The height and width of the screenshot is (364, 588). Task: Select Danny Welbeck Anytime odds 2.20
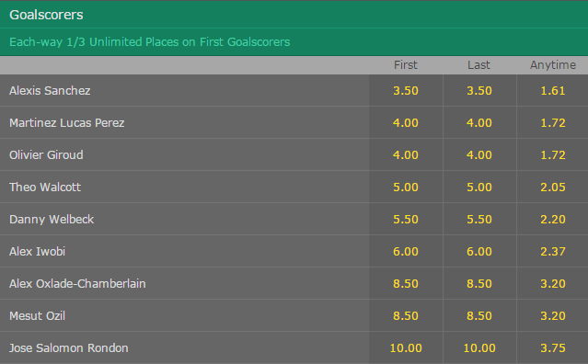tap(553, 220)
